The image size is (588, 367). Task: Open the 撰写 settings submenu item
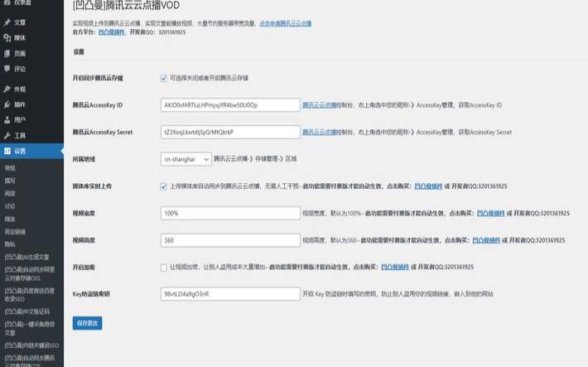point(10,181)
